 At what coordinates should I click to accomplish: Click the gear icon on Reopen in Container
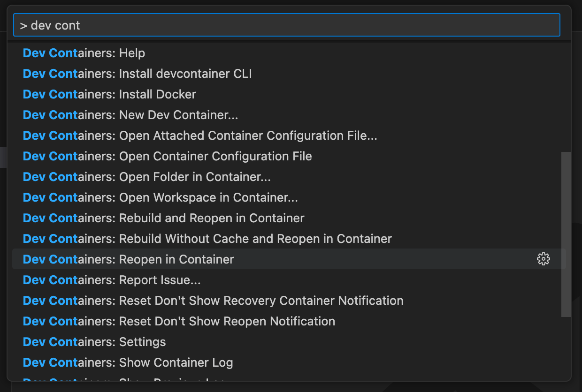(543, 259)
